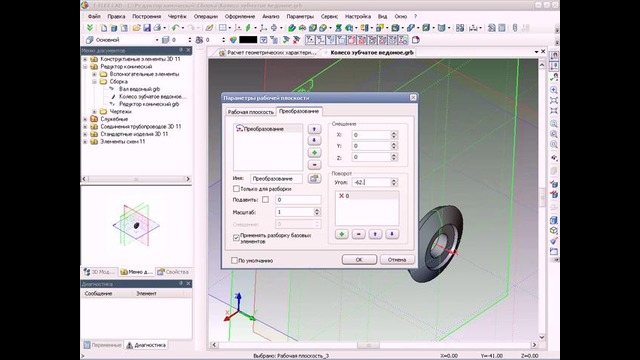Click the X Смещение input field
Viewport: 640px width, 360px height.
(371, 135)
